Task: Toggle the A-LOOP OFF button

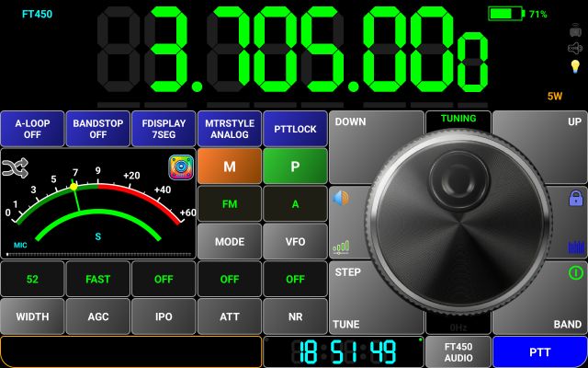Action: click(x=32, y=129)
